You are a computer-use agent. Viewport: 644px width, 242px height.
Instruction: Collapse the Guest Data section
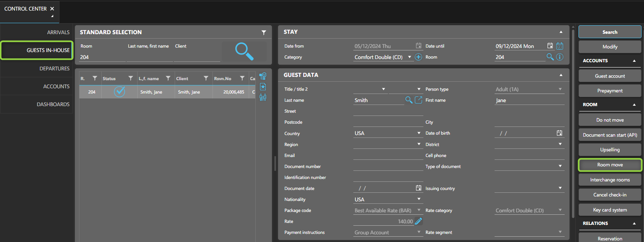(x=561, y=75)
